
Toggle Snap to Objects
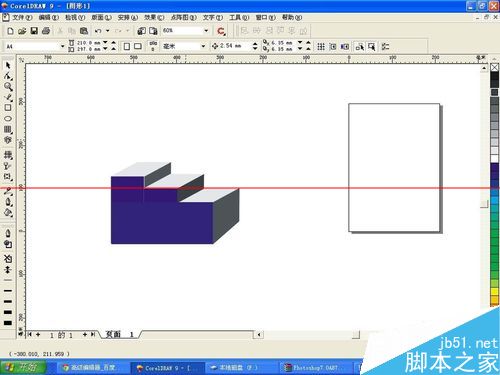pos(345,47)
